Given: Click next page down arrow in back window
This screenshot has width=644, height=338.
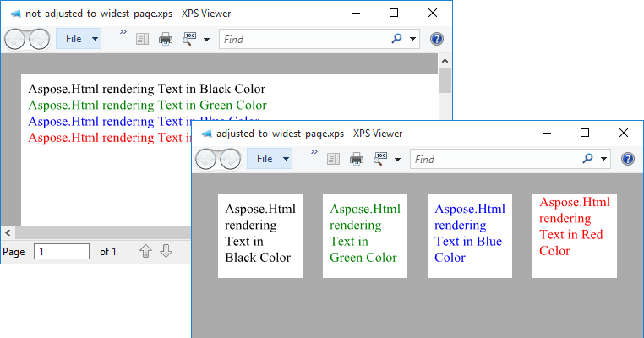Looking at the screenshot, I should pos(166,250).
